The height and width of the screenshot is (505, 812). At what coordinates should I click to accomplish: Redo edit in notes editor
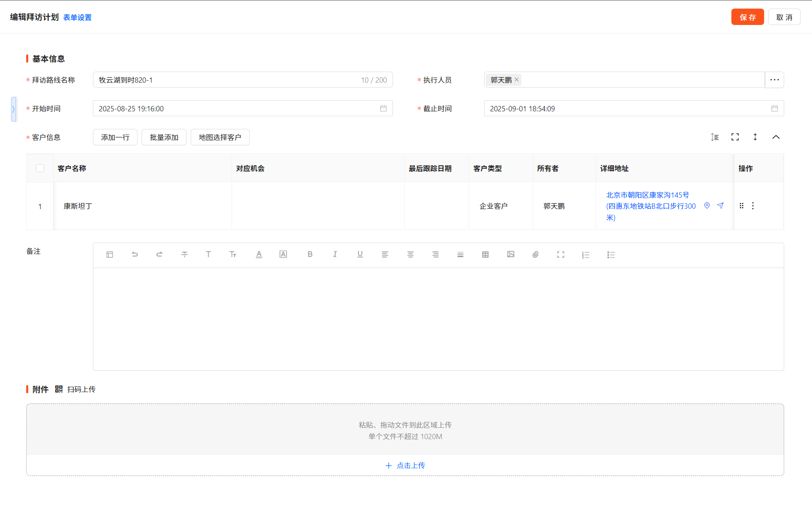pos(160,255)
